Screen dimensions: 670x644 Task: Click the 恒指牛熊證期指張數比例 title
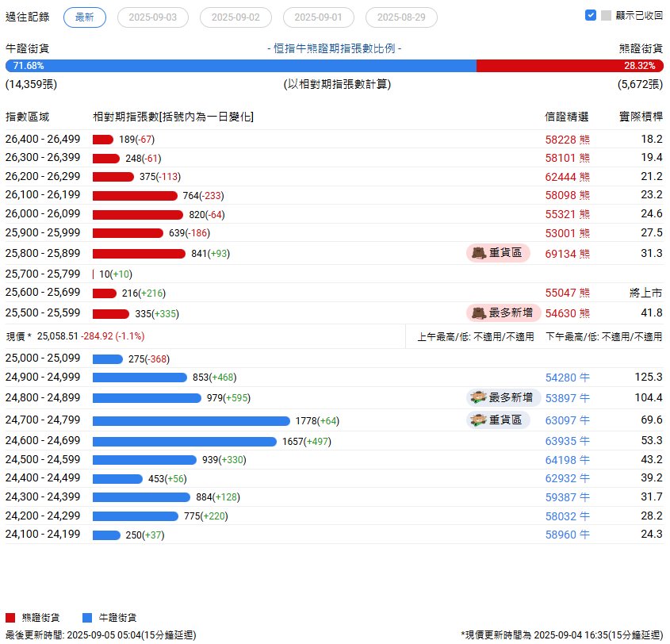[x=334, y=48]
